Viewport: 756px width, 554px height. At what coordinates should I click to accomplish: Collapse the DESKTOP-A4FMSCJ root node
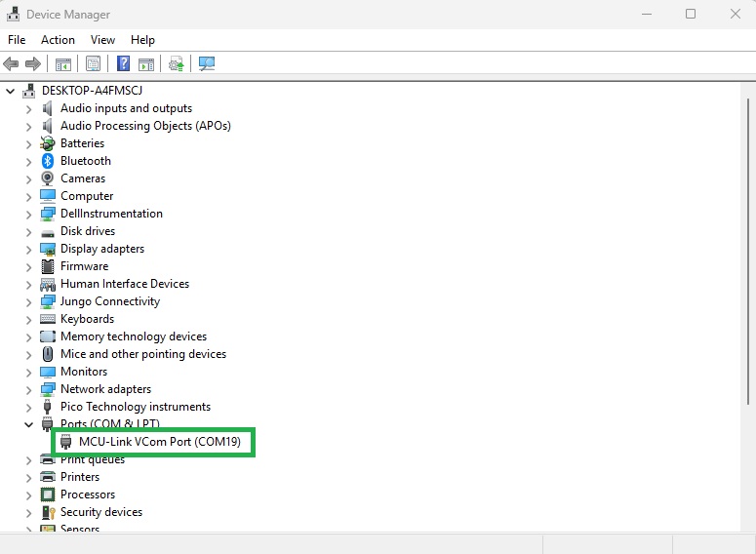pos(10,90)
